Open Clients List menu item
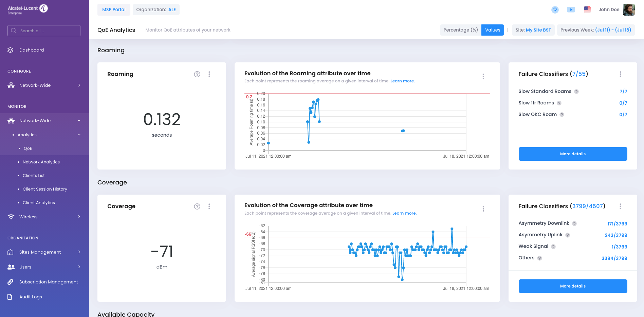Image resolution: width=644 pixels, height=317 pixels. (44, 176)
